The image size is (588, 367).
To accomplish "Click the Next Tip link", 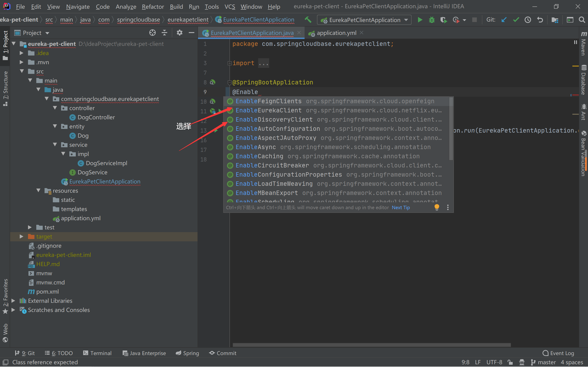I will pyautogui.click(x=400, y=208).
